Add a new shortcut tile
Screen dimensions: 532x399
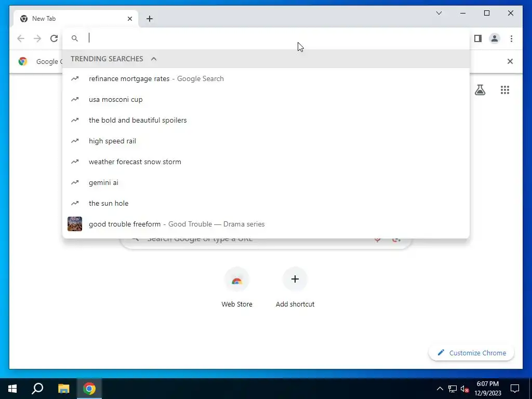click(295, 287)
